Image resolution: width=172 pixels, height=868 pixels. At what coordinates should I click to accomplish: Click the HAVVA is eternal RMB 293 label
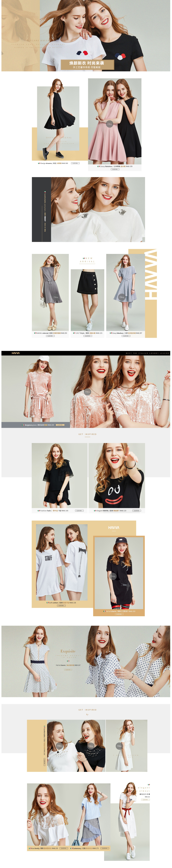tap(51, 333)
